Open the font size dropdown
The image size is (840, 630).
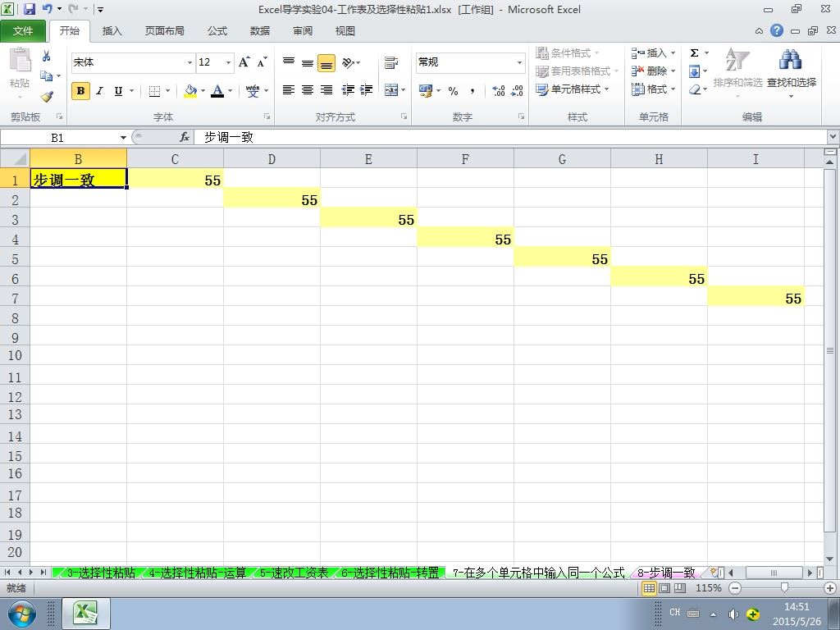point(228,62)
